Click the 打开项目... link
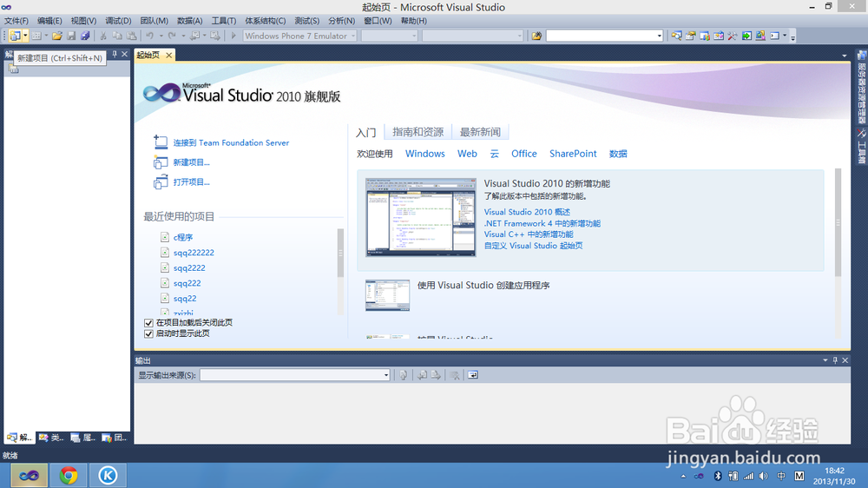 [192, 181]
